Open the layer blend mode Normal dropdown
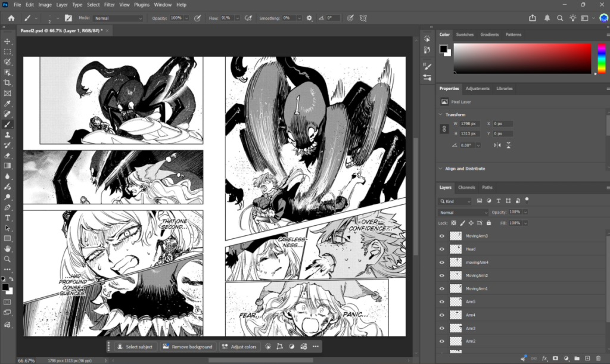Viewport: 610px width, 364px height. pos(463,212)
